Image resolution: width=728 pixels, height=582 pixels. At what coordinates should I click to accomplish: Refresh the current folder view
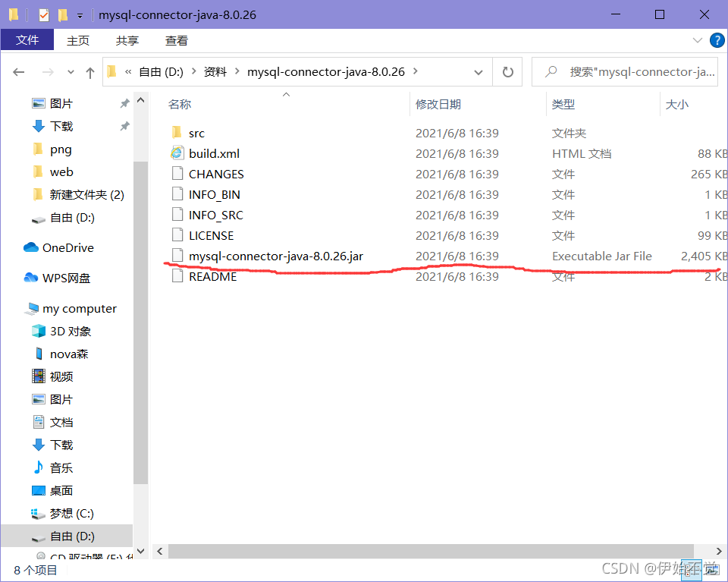[x=507, y=72]
